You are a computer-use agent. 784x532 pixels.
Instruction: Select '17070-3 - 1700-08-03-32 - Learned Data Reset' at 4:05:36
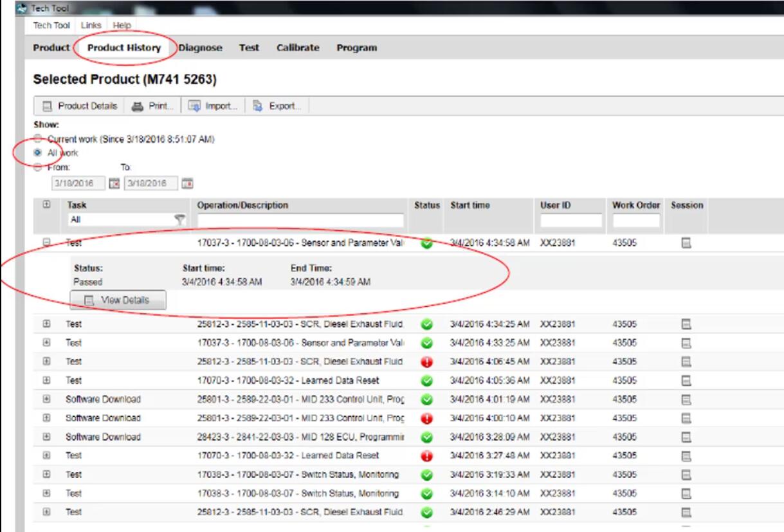pos(288,380)
